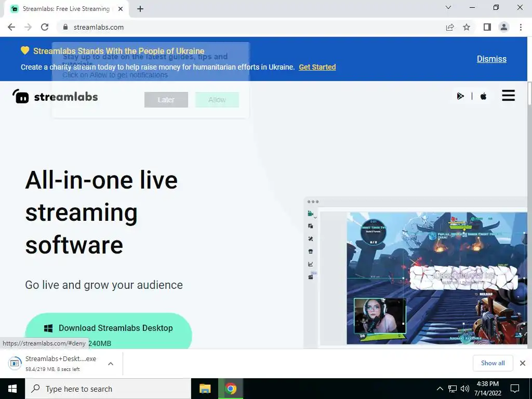Open the Apple App Store icon
532x399 pixels.
pyautogui.click(x=484, y=96)
